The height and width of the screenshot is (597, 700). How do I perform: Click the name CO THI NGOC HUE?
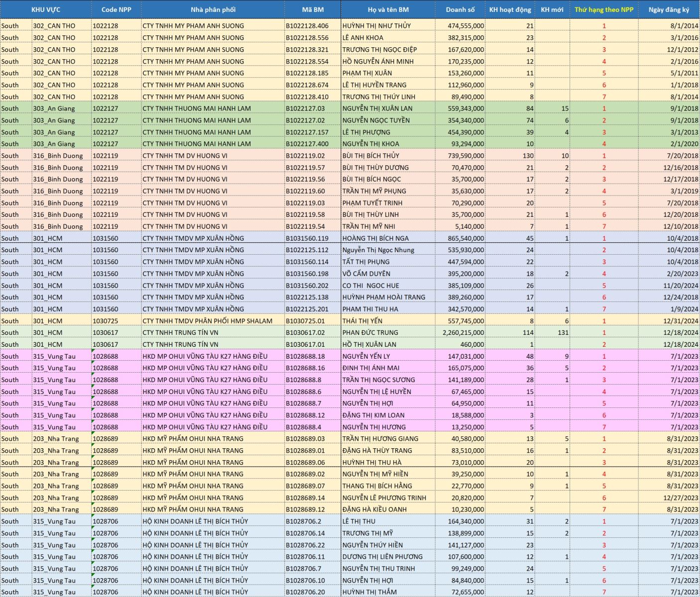click(371, 286)
